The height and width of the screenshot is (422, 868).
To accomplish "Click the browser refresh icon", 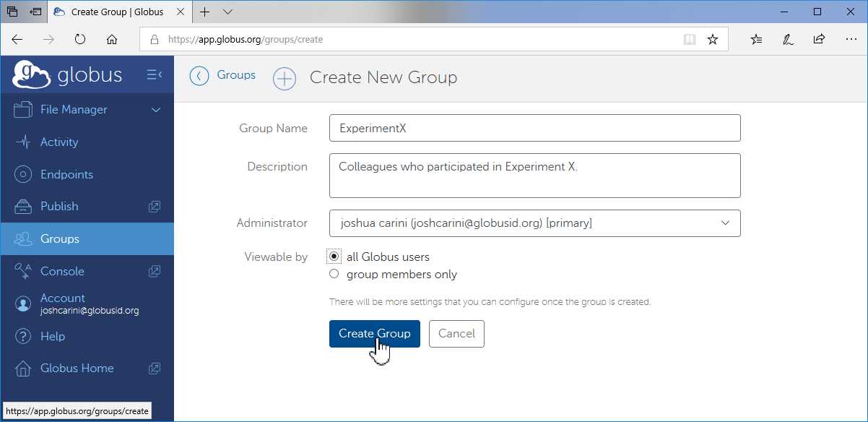I will [80, 40].
